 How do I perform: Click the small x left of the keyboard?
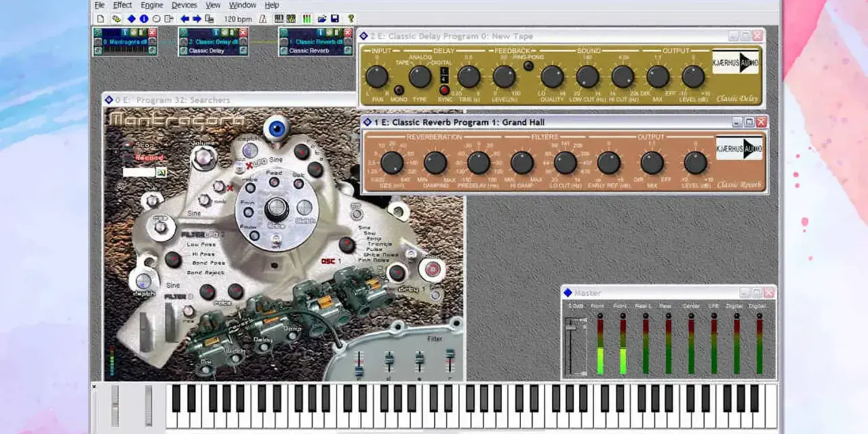[94, 387]
